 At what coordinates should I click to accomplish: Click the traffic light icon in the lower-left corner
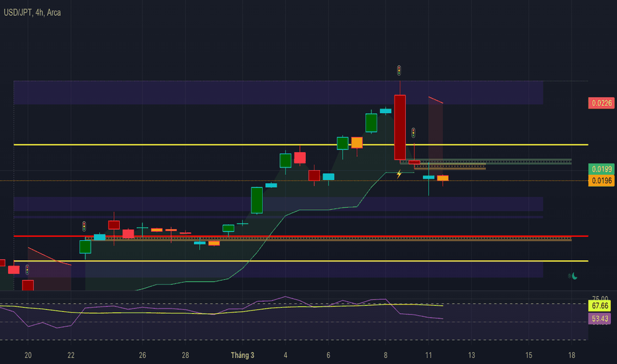pyautogui.click(x=28, y=269)
